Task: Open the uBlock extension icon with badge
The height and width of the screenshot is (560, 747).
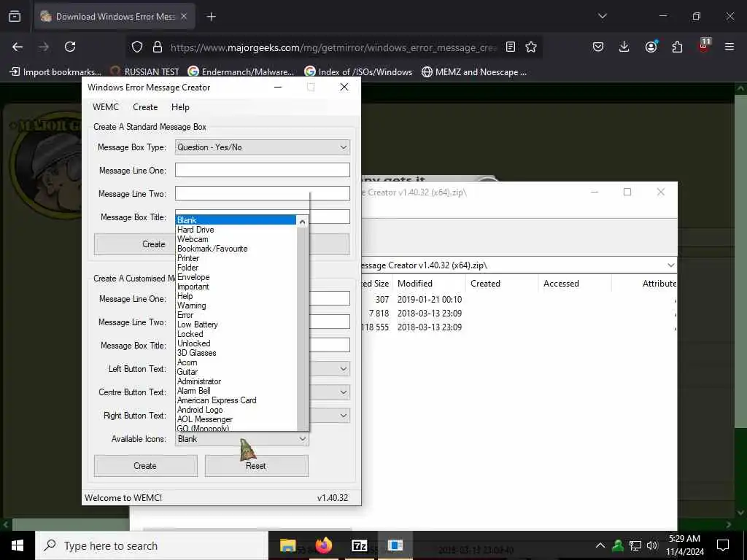Action: [x=704, y=45]
